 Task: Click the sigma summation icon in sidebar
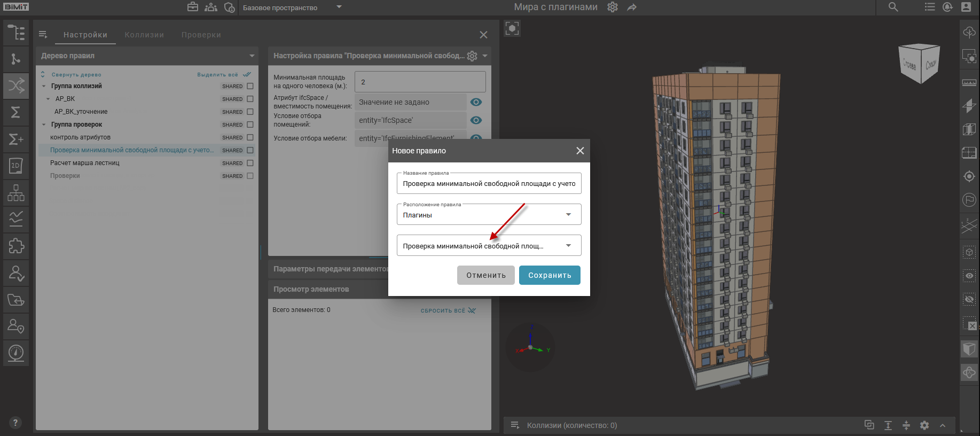(x=16, y=112)
